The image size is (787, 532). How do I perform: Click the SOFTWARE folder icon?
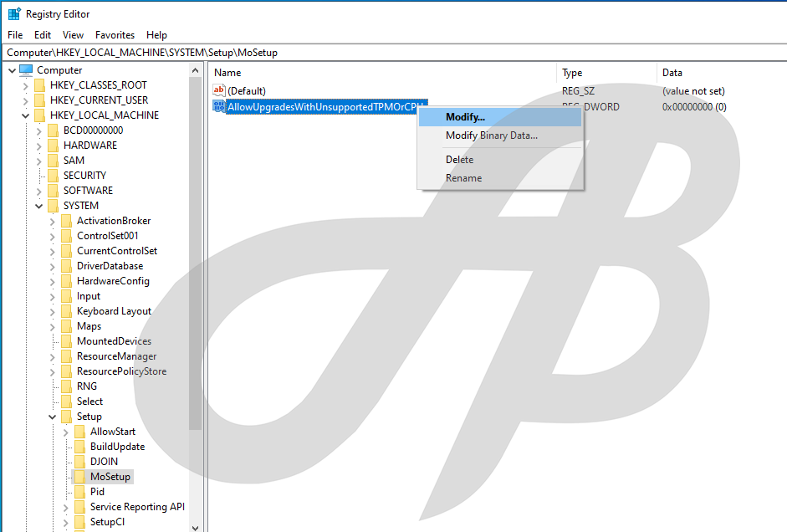(x=54, y=191)
